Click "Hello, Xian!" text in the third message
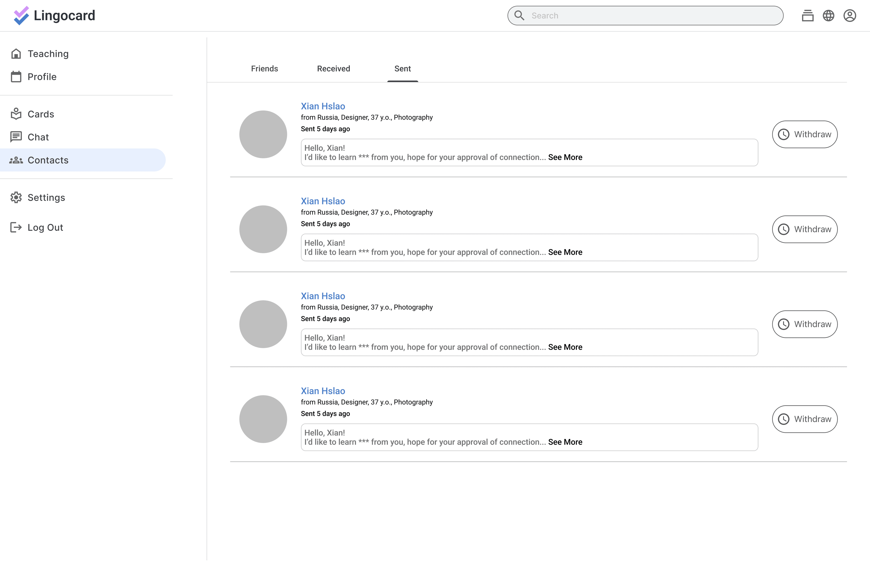This screenshot has height=588, width=870. tap(325, 338)
